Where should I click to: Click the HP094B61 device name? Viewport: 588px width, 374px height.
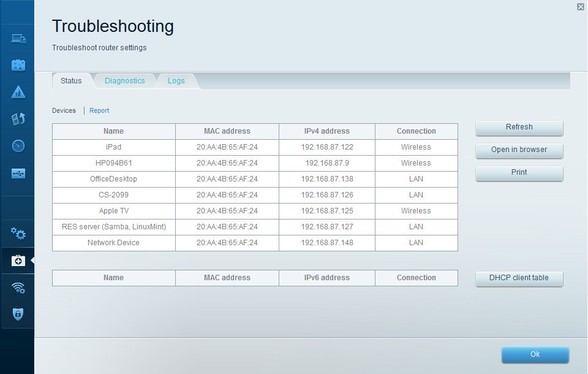click(114, 163)
